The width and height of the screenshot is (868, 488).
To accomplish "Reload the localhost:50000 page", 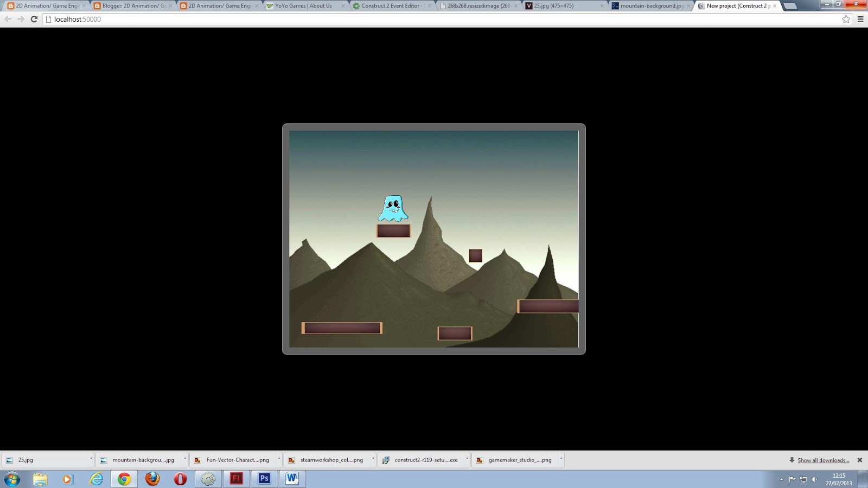I will tap(34, 19).
